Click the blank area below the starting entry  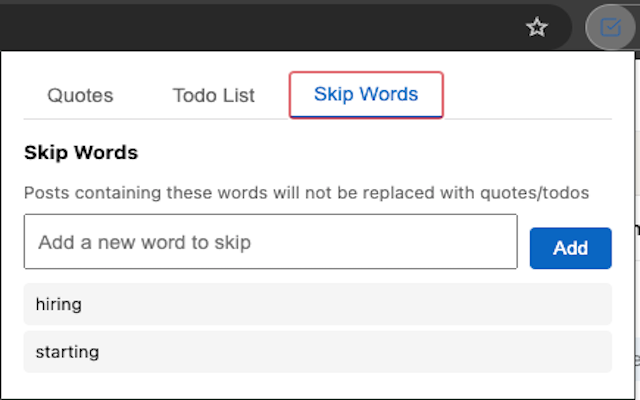(x=318, y=386)
